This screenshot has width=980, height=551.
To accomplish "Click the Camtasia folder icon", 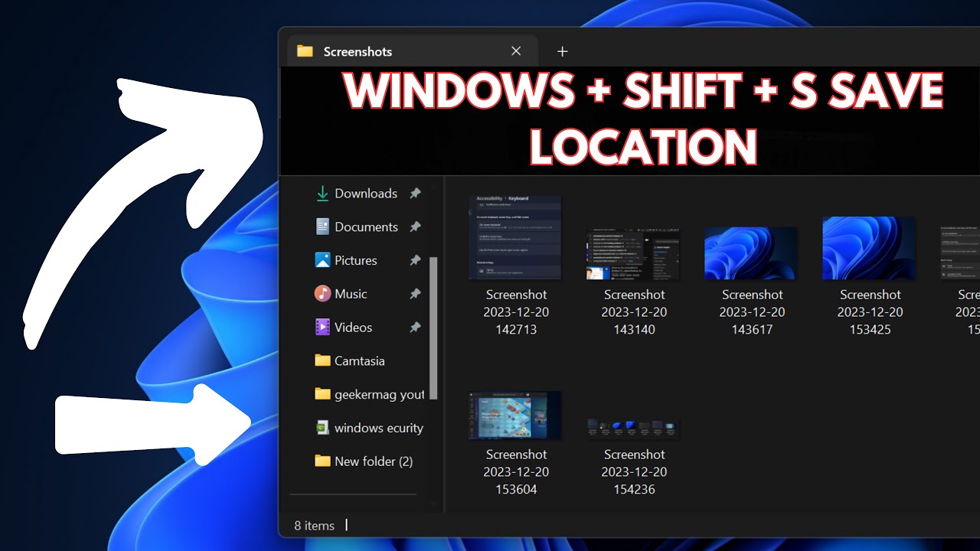I will coord(322,360).
